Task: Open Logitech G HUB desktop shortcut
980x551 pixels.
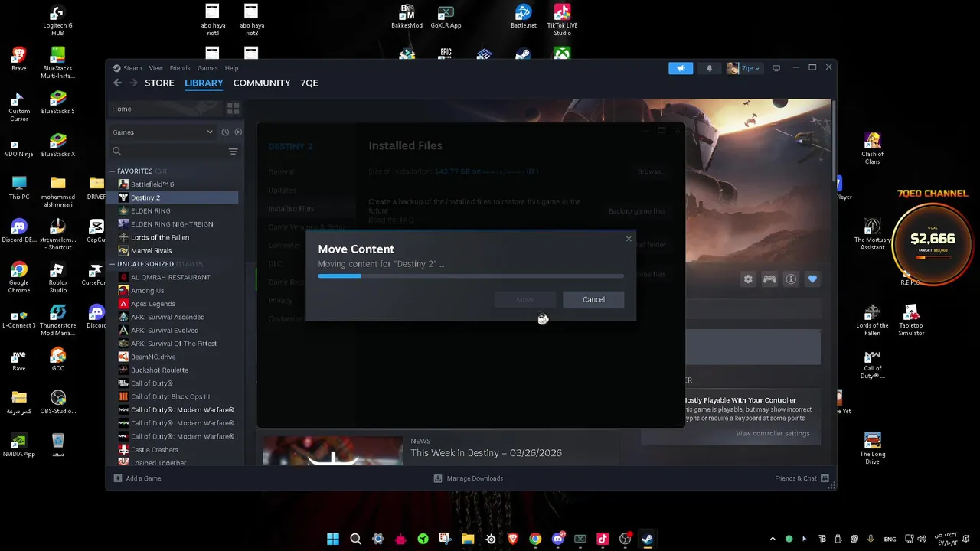Action: [57, 21]
